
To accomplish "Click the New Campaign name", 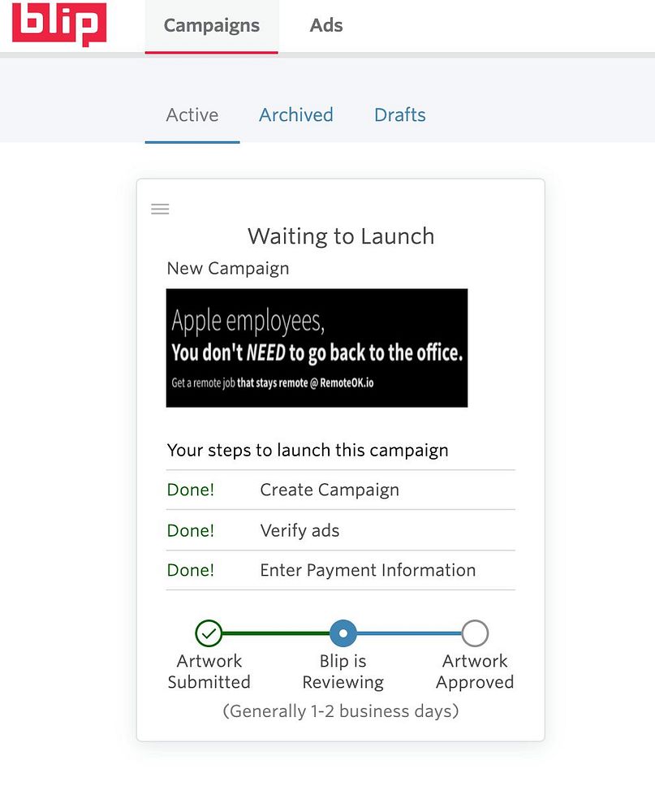I will [228, 268].
